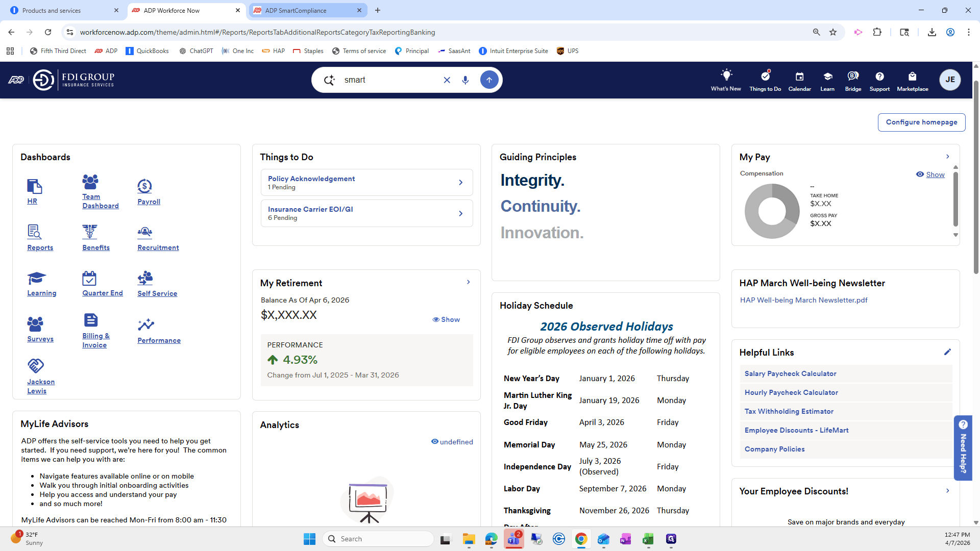Click the microphone voice search icon
The width and height of the screenshot is (980, 551).
click(465, 80)
